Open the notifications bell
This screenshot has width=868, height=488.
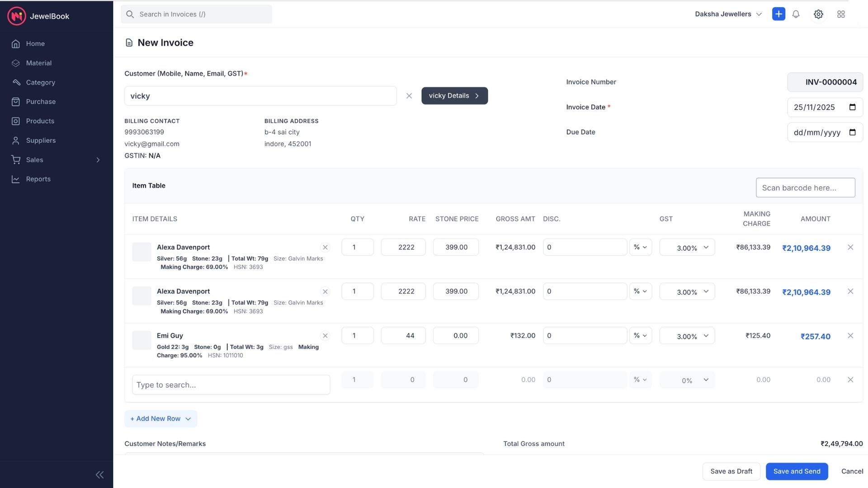[x=796, y=14]
